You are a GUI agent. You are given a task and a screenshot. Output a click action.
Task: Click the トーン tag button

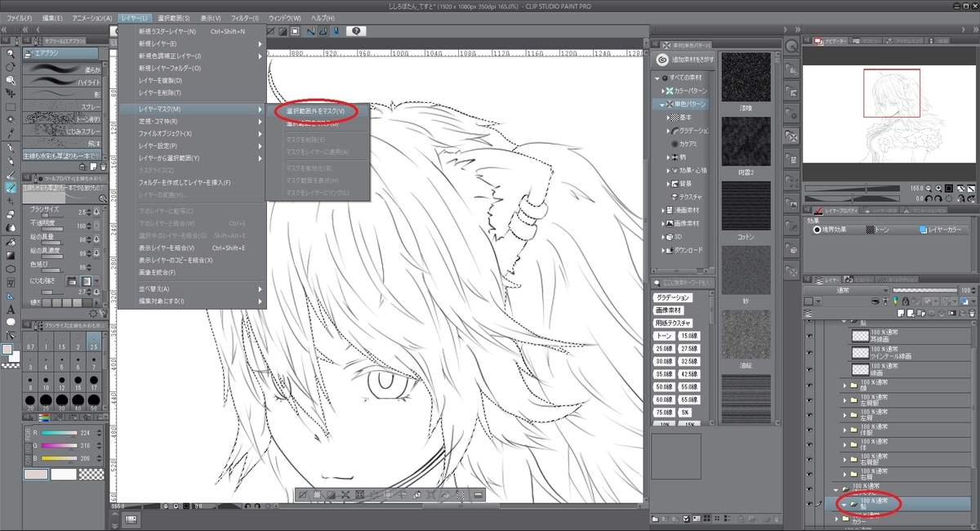[664, 336]
